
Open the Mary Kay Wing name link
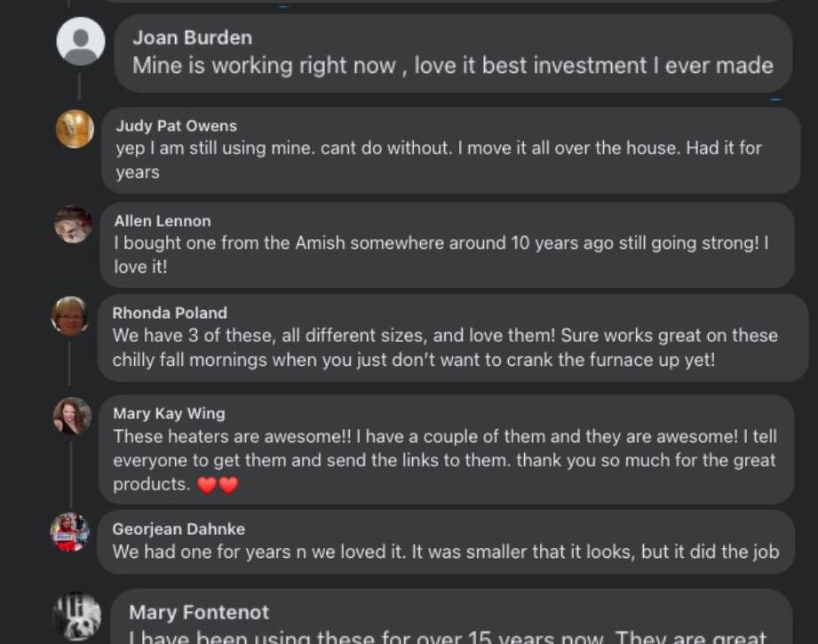click(x=169, y=413)
